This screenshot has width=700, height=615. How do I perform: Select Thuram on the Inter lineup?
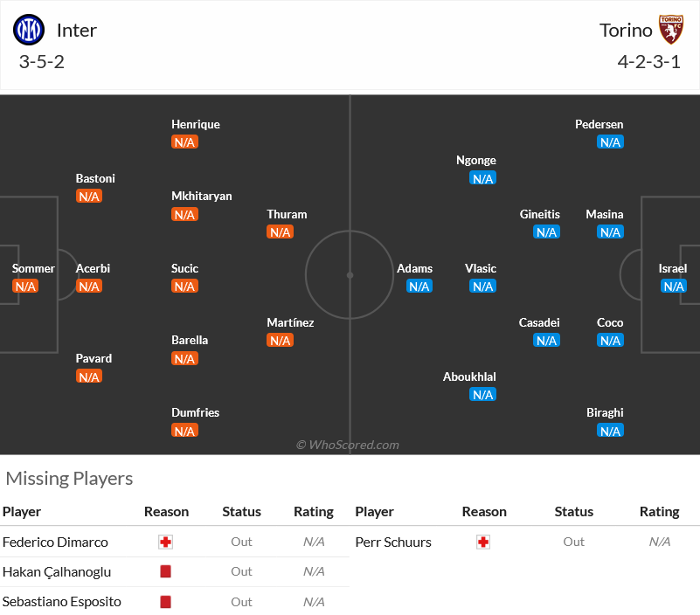click(287, 215)
